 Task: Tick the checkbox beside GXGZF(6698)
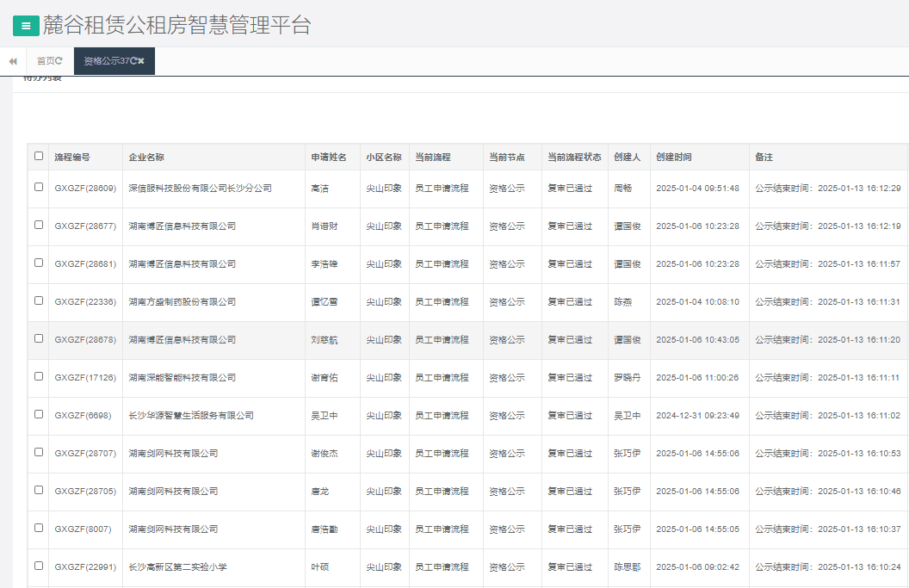click(39, 414)
